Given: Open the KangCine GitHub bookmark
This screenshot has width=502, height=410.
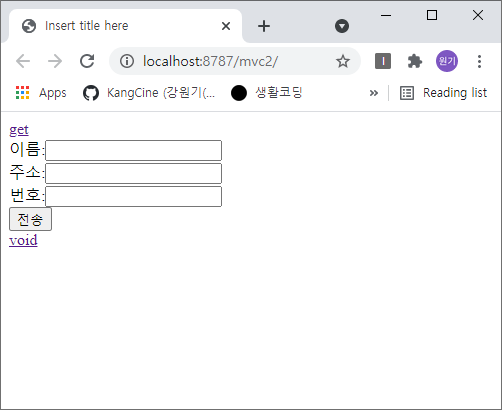Looking at the screenshot, I should pos(149,93).
